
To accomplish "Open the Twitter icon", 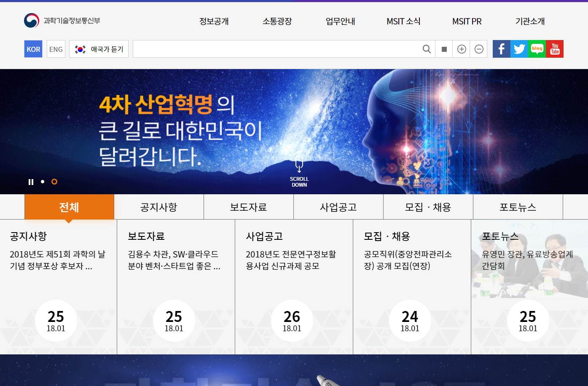I will click(519, 49).
